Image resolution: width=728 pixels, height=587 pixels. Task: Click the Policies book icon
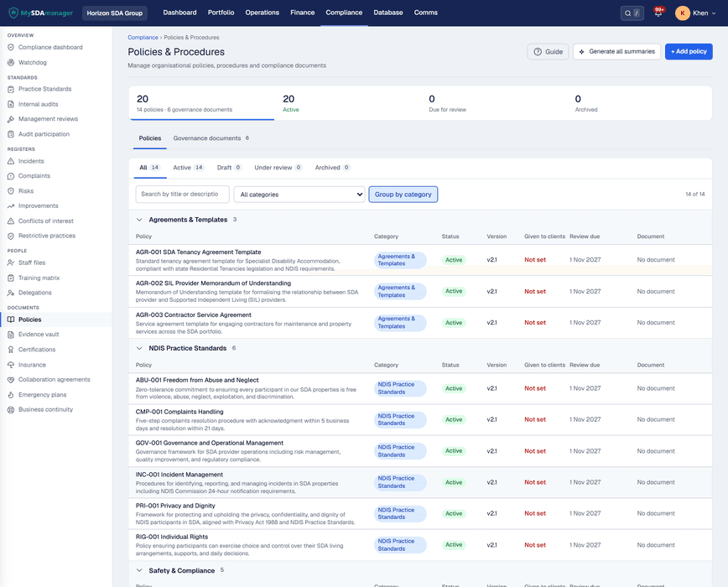click(11, 319)
